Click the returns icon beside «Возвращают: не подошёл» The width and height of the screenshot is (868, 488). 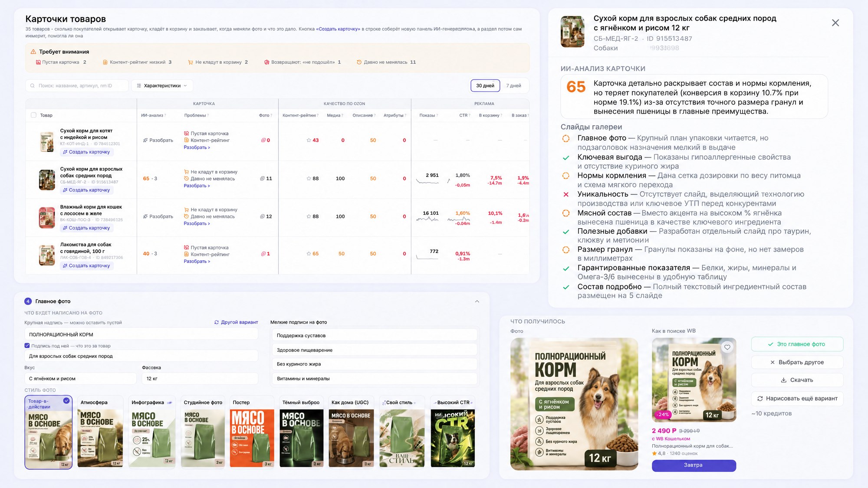pos(267,62)
